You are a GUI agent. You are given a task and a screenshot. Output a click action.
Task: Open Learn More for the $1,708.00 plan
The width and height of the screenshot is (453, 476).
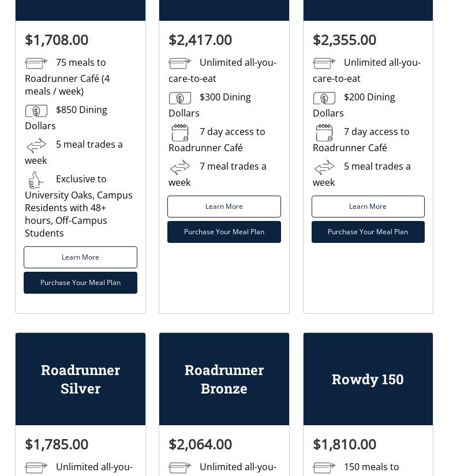pyautogui.click(x=80, y=257)
